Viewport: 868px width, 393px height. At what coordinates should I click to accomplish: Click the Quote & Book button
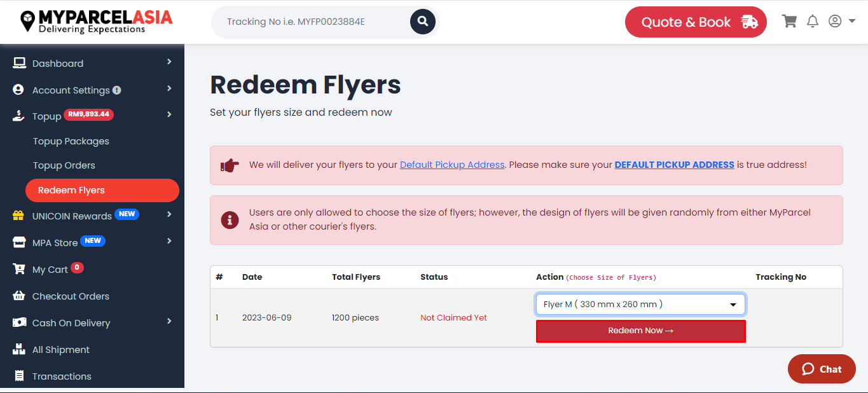coord(696,22)
